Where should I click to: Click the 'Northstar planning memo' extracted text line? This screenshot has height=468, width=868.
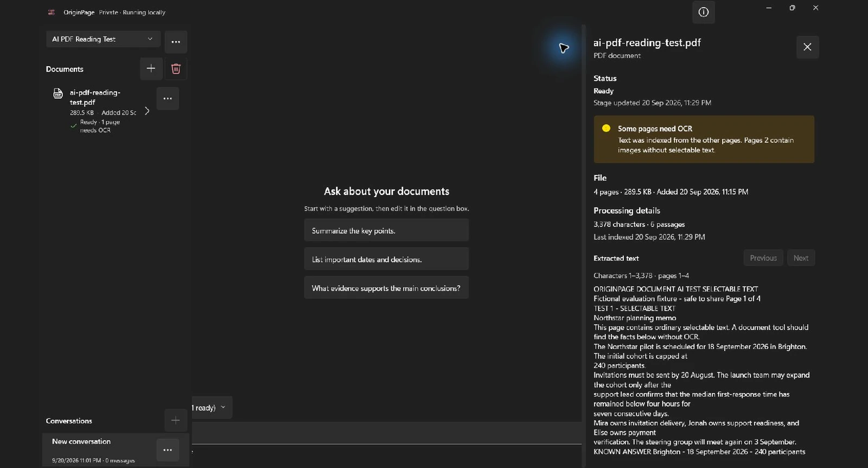[x=635, y=318]
